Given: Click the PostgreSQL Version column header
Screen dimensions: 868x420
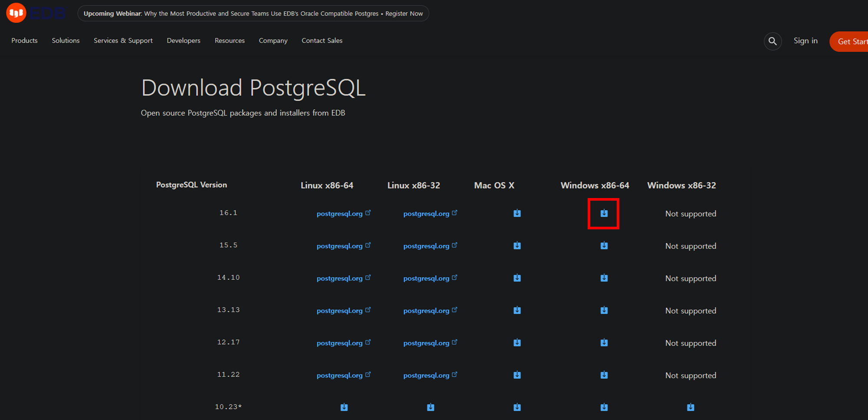Looking at the screenshot, I should coord(191,185).
